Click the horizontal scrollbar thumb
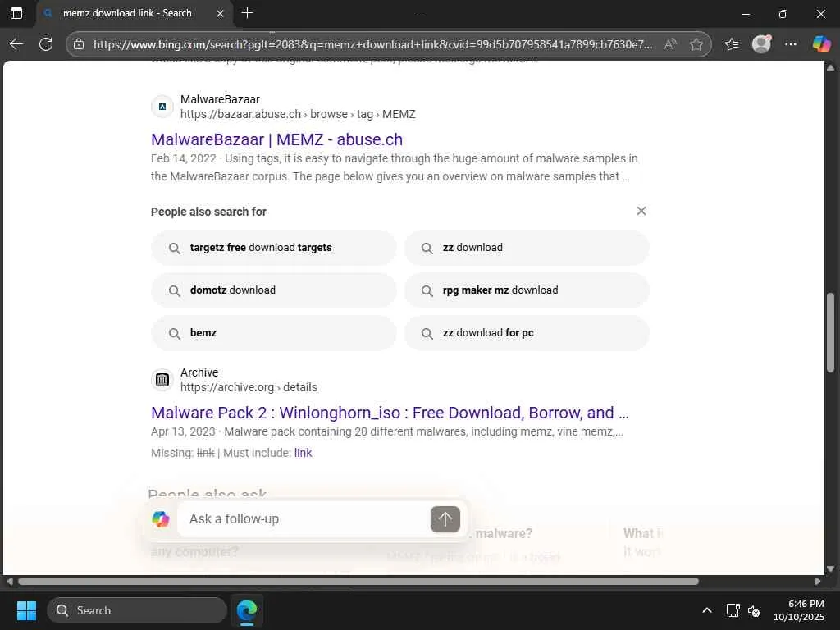Screen dimensions: 840x630 (358, 582)
